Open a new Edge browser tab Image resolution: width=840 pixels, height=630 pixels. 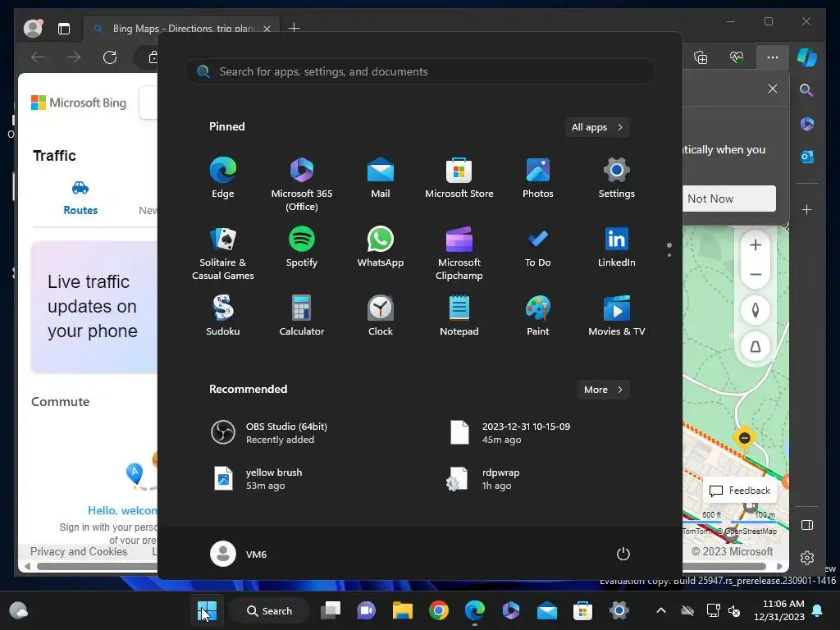point(294,28)
